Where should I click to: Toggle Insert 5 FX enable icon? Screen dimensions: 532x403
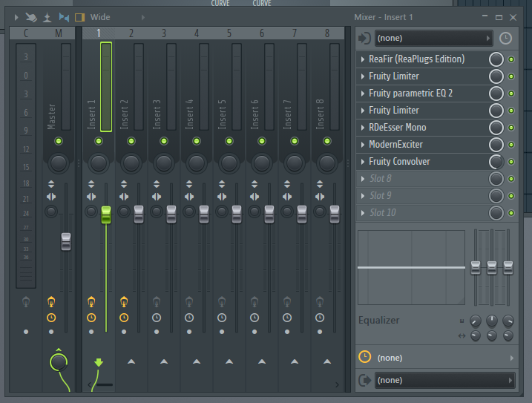click(222, 301)
